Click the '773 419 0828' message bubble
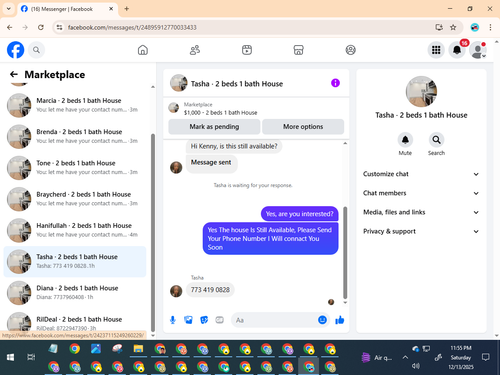The height and width of the screenshot is (375, 500). pos(210,290)
